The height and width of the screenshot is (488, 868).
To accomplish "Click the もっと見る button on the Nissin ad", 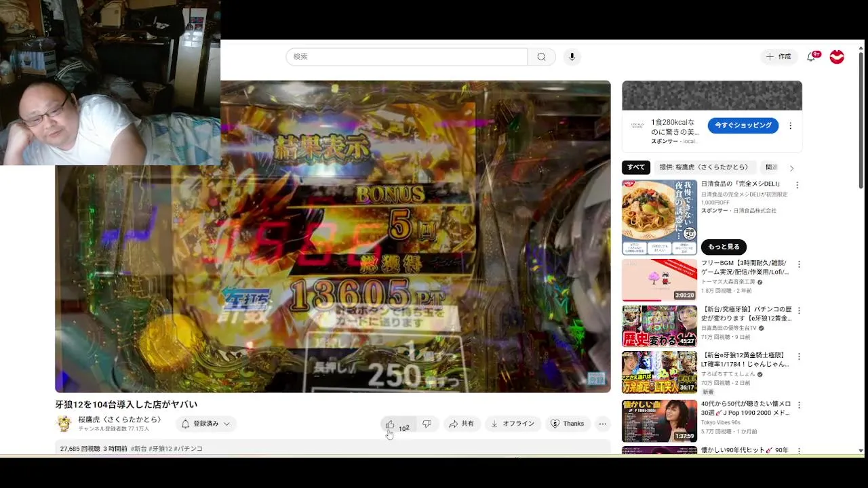I will click(724, 247).
